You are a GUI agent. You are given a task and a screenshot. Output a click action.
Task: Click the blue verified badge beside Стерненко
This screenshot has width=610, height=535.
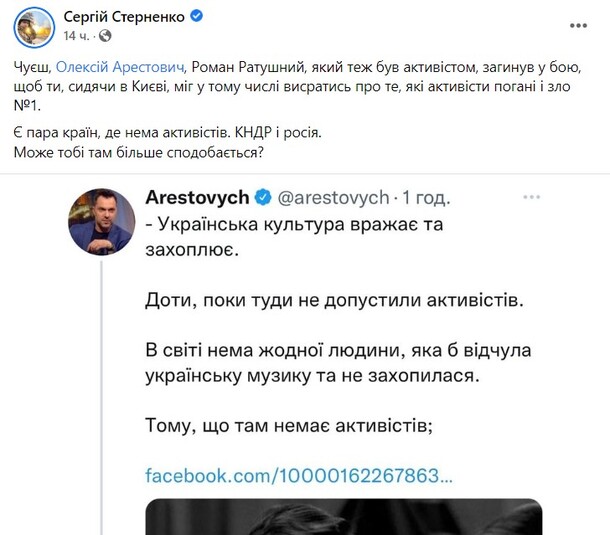tap(198, 17)
